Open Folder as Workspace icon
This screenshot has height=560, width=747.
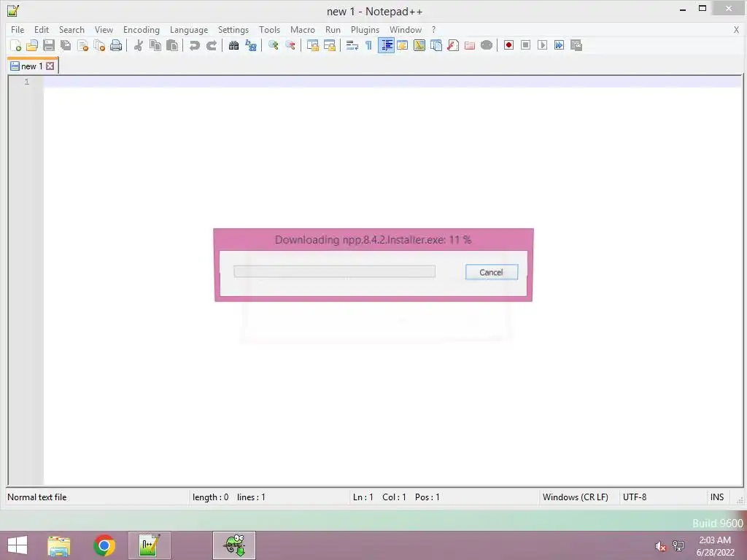470,45
